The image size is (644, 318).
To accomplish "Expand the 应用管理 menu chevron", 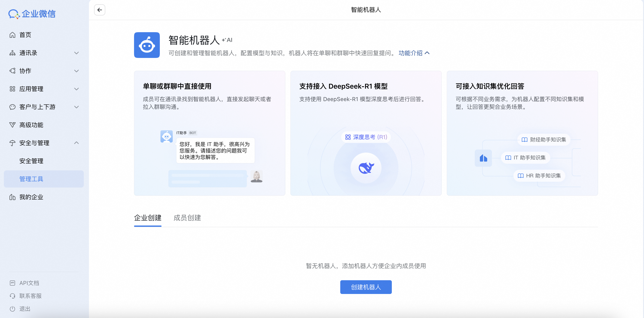I will coord(76,89).
